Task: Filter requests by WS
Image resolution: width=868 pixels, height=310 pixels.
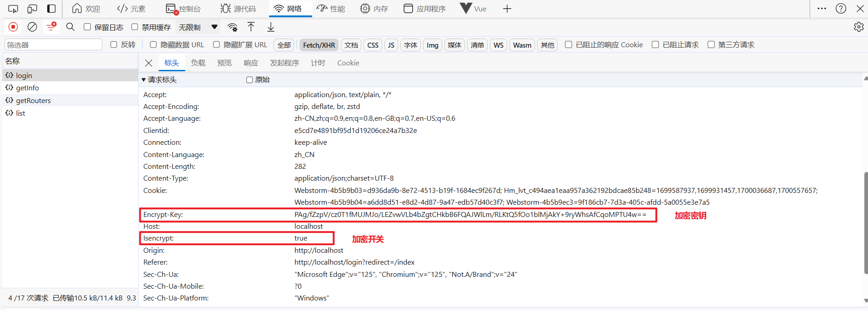Action: pos(498,45)
